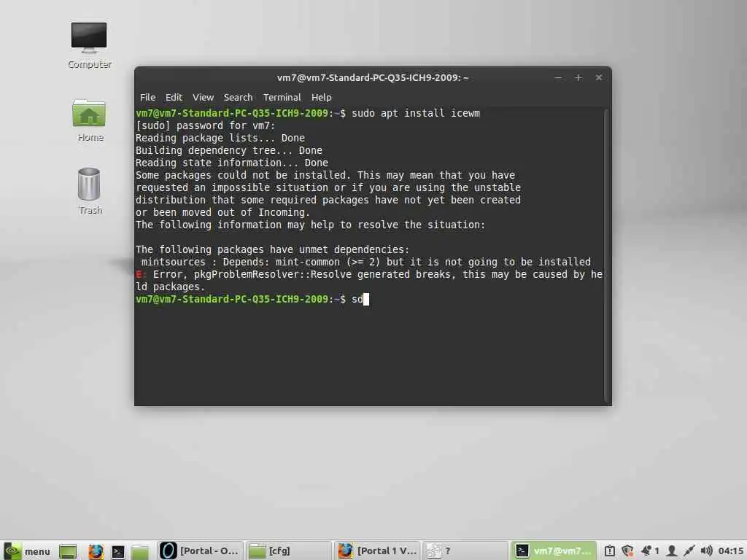Click the show desktop launcher icon
Viewport: 747px width, 560px height.
pos(68,551)
